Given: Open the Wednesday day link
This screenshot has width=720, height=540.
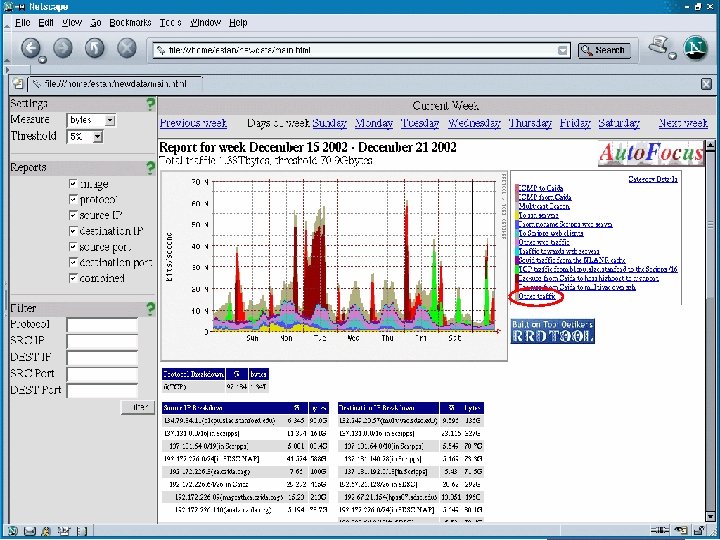Looking at the screenshot, I should (x=474, y=123).
